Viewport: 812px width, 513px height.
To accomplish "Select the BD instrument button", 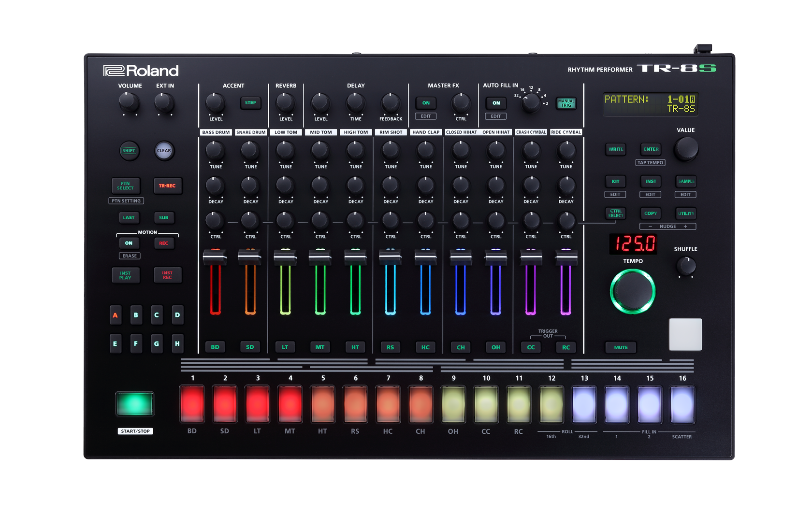I will click(x=215, y=347).
